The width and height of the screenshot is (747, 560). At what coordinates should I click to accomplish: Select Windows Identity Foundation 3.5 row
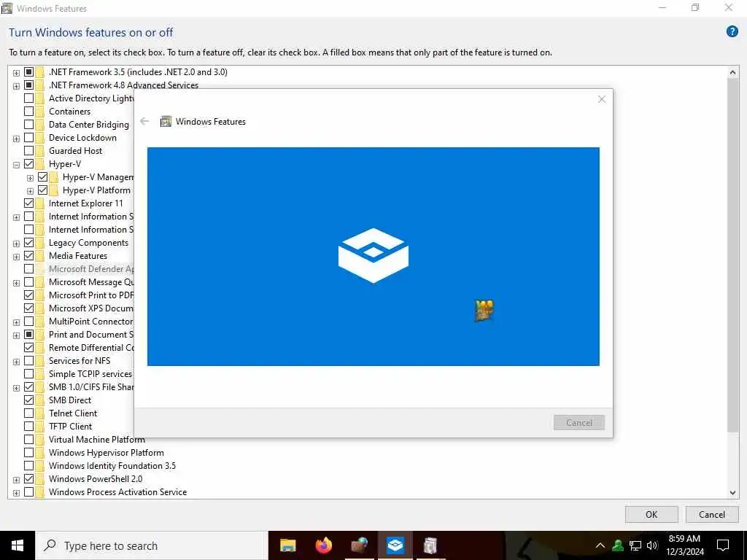click(112, 466)
